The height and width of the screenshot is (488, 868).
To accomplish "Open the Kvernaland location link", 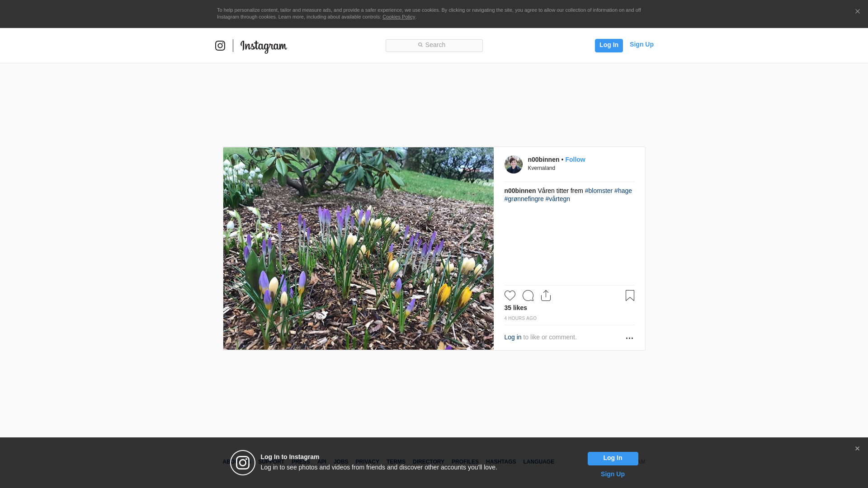I will (541, 168).
